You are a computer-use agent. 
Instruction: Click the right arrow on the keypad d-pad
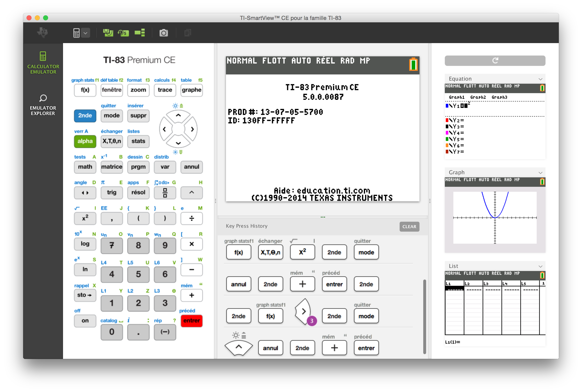pos(192,129)
